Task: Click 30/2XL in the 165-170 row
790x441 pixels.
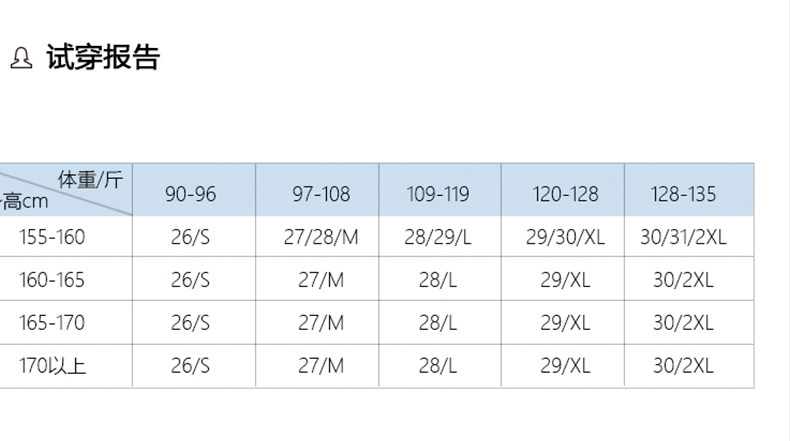Action: coord(683,323)
